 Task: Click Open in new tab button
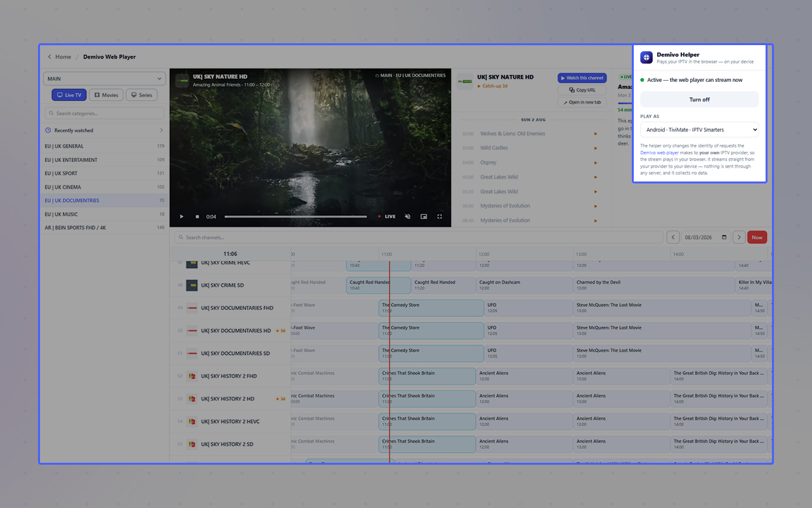point(582,102)
